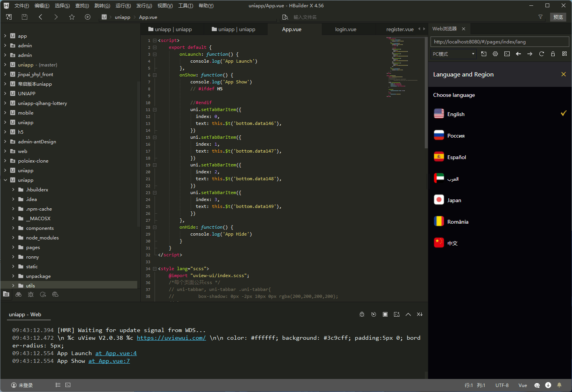Refresh the Web browser preview page
This screenshot has width=572, height=392.
[541, 54]
